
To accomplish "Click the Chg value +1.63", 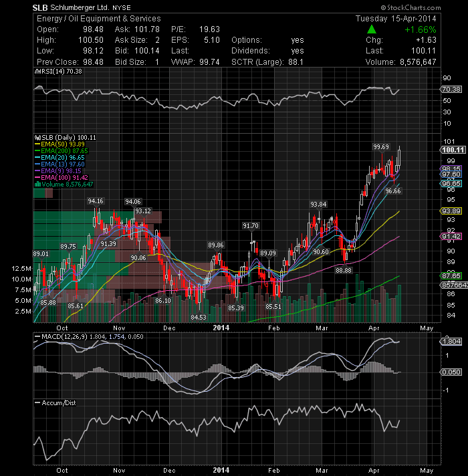I will click(426, 40).
